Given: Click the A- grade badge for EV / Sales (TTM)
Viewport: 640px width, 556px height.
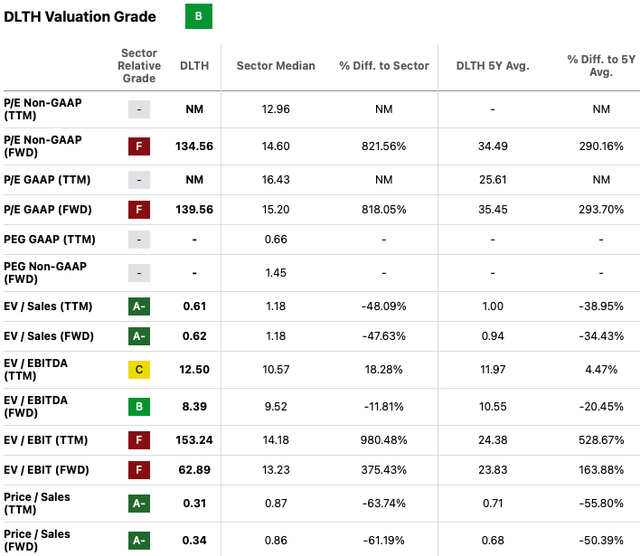Looking at the screenshot, I should pyautogui.click(x=139, y=308).
